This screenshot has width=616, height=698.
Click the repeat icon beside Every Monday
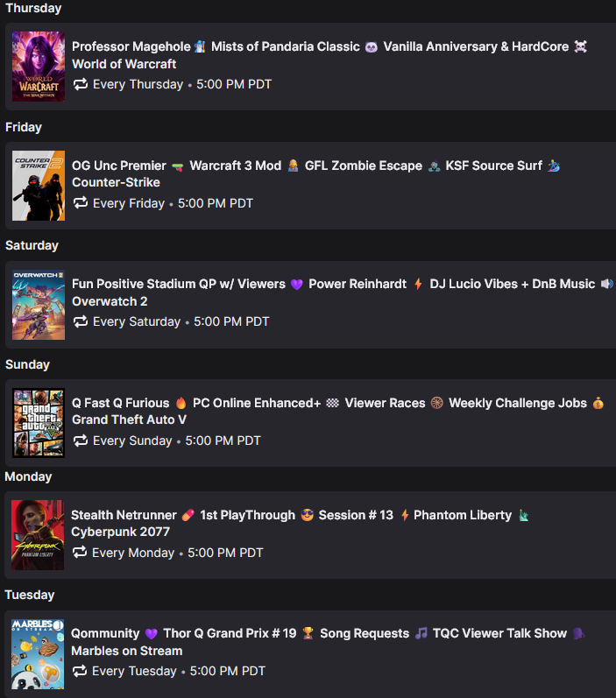click(79, 553)
